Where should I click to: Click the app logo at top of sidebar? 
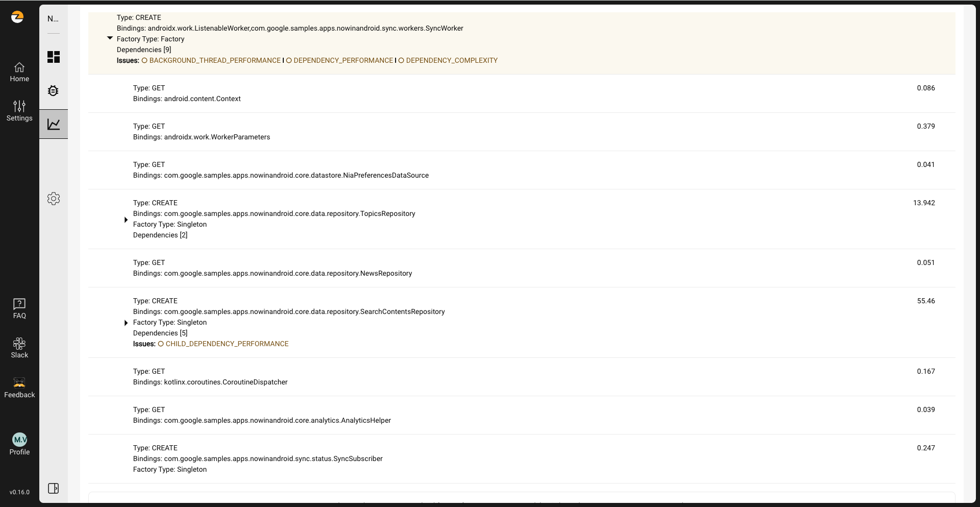tap(17, 17)
